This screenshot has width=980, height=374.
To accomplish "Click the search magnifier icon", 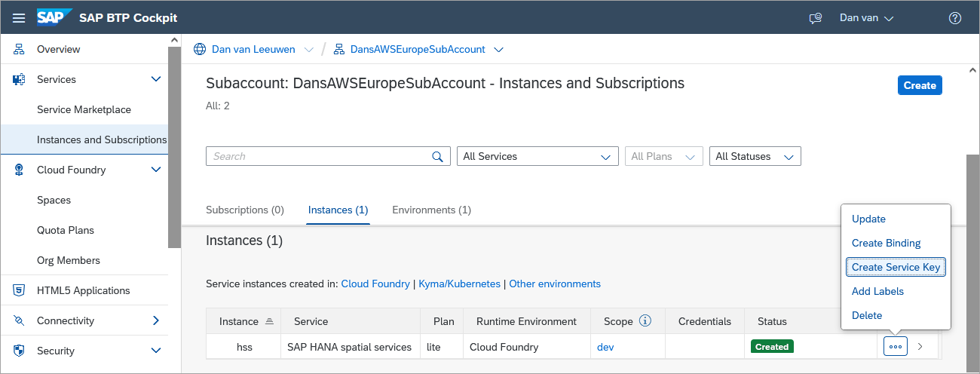I will tap(437, 156).
